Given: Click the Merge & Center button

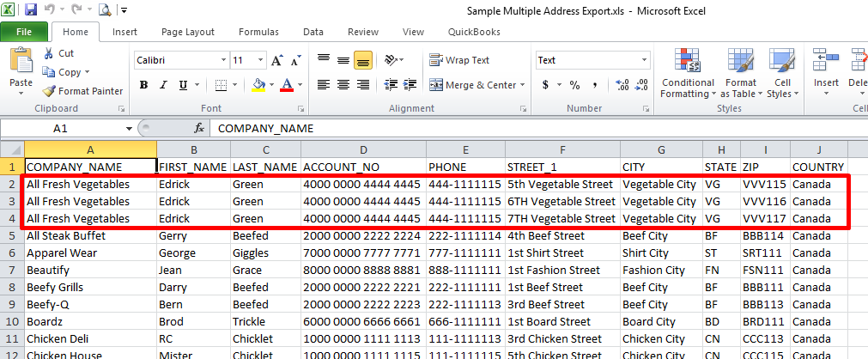Looking at the screenshot, I should [472, 85].
